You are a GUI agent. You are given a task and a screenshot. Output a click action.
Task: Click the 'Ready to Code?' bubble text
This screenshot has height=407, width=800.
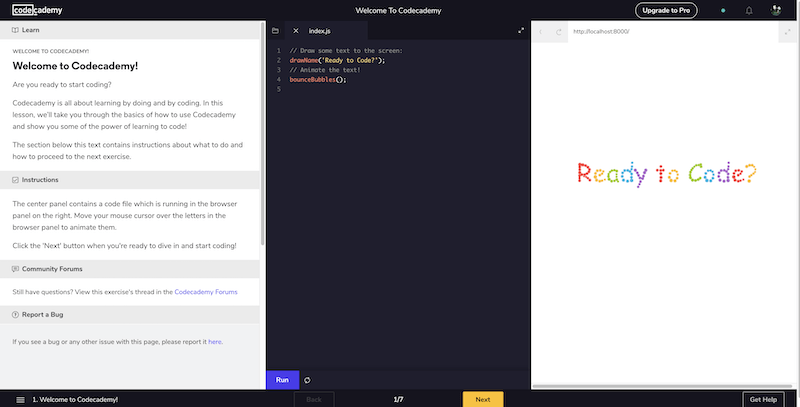click(666, 174)
